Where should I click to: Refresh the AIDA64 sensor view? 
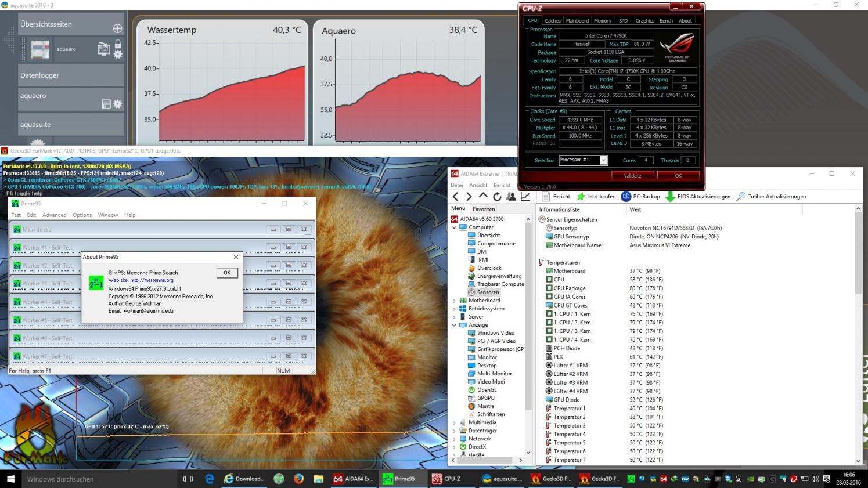tap(497, 197)
